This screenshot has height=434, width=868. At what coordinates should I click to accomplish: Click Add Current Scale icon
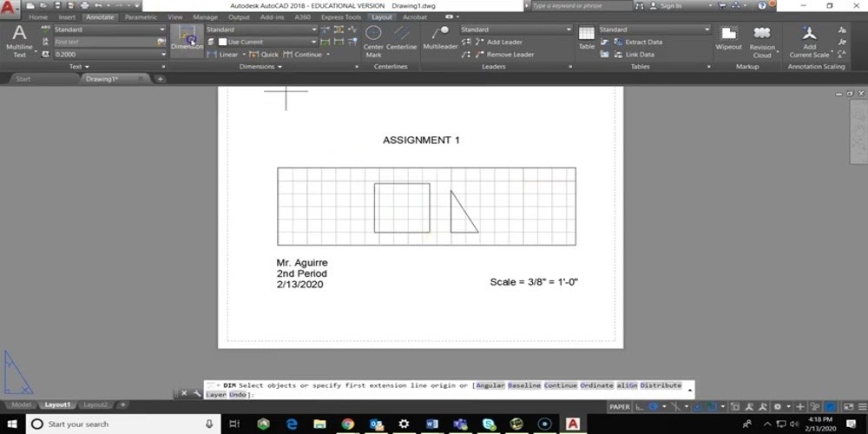pos(809,40)
